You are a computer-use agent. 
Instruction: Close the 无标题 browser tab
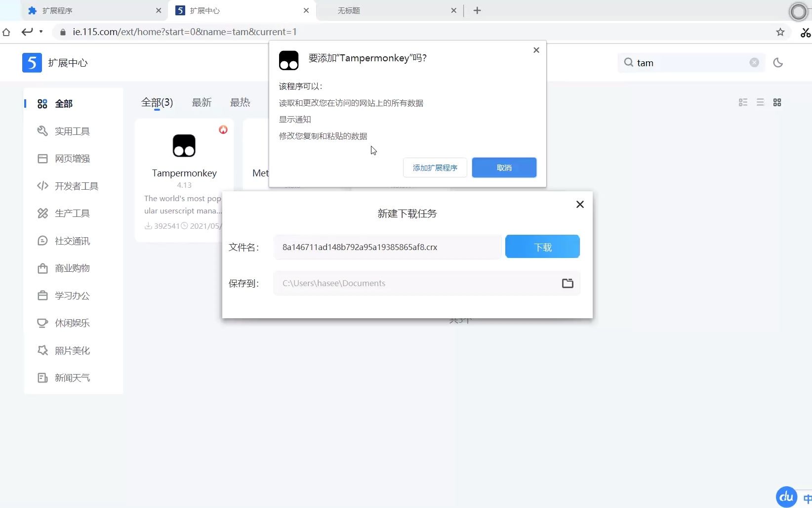click(454, 10)
